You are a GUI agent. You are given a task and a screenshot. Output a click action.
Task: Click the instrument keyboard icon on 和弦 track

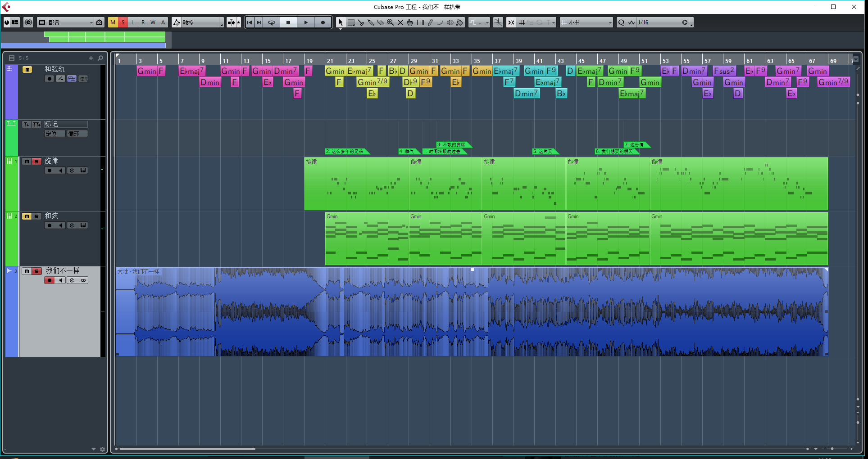click(83, 225)
